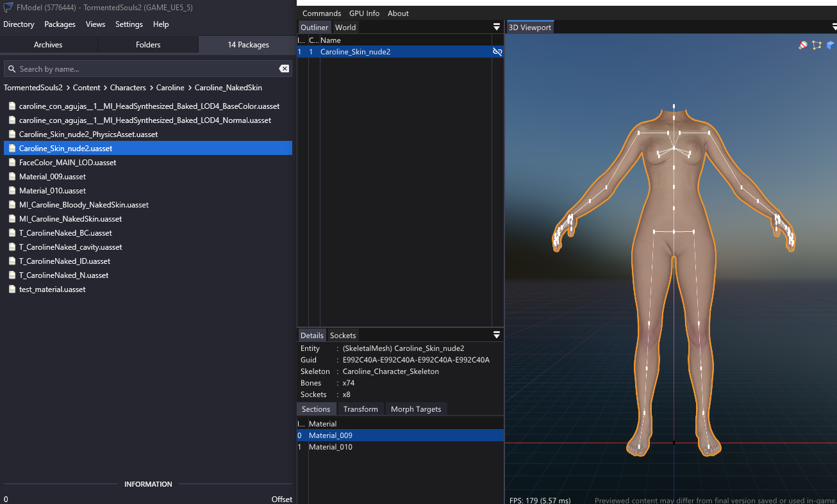This screenshot has height=504, width=837.
Task: Click file icon of Caroline_Skin_nude2_PhysicsAsset.uasset
Action: point(12,134)
